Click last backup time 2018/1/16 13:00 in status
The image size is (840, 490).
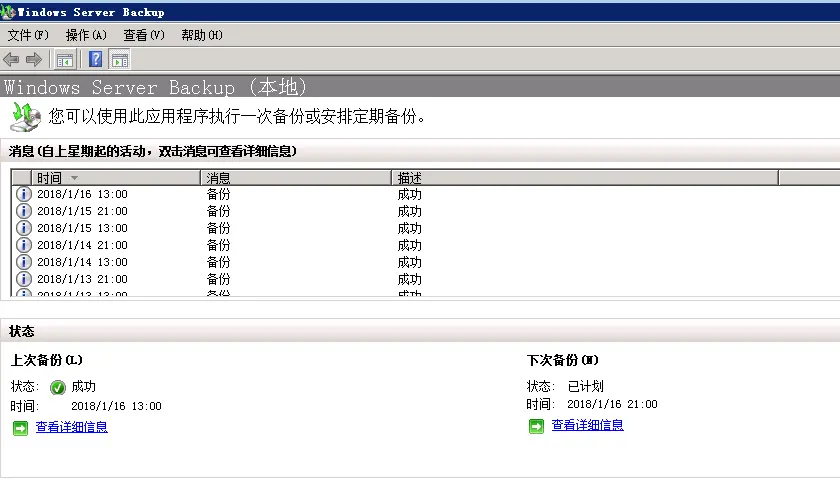click(x=116, y=406)
